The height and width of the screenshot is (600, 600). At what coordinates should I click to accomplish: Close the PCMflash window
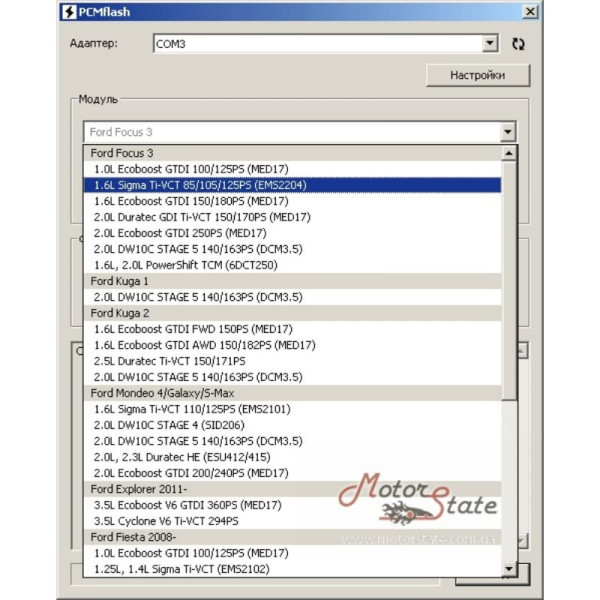click(529, 11)
